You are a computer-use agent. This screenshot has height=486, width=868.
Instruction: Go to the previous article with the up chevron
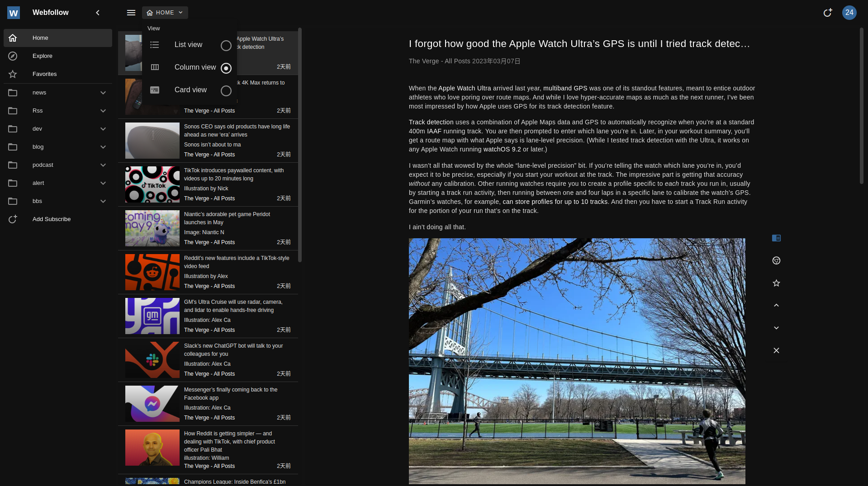coord(776,306)
